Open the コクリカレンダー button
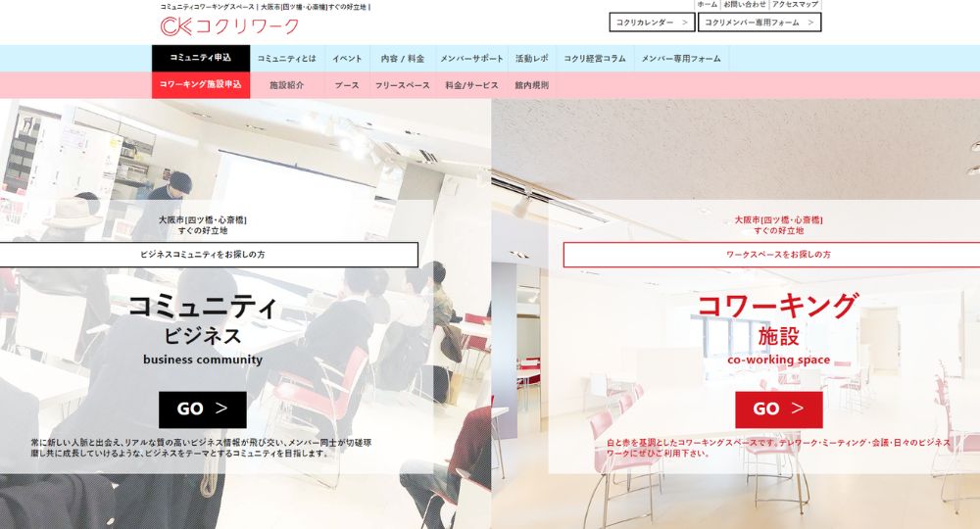 pos(652,23)
